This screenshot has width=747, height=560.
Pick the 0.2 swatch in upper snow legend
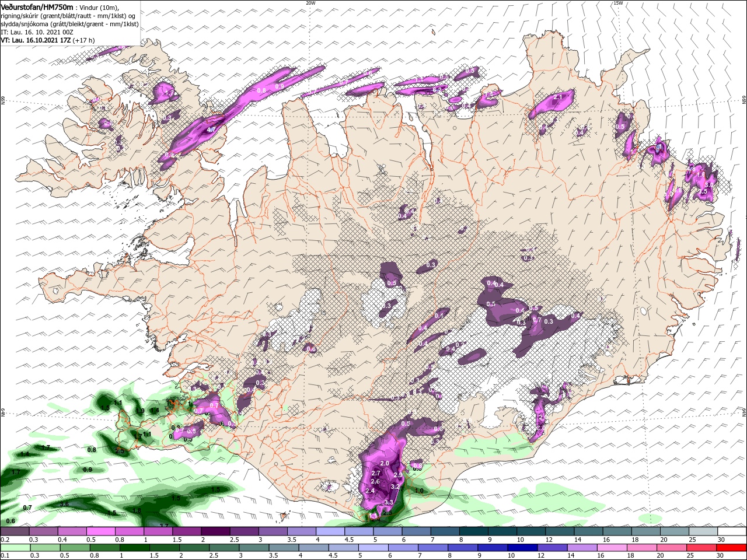[15, 531]
